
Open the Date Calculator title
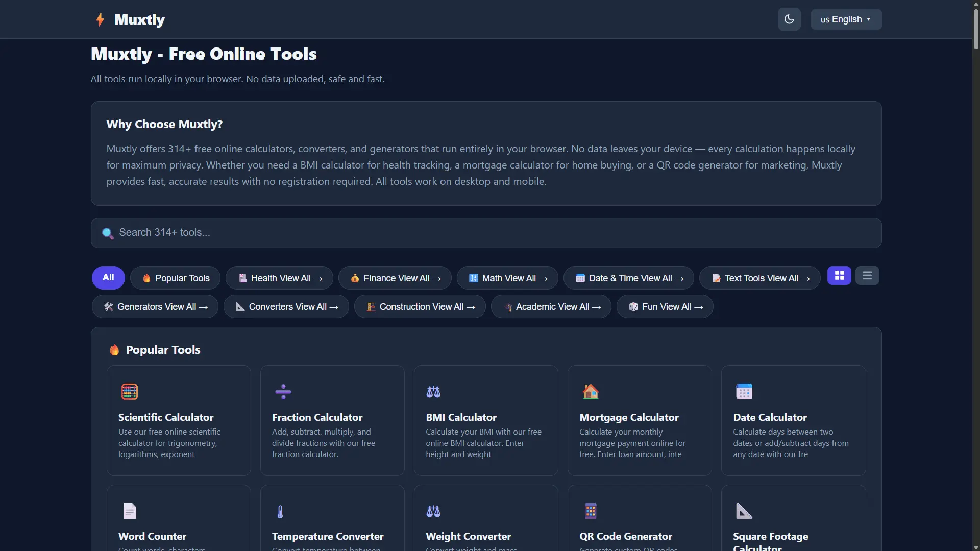pyautogui.click(x=770, y=417)
